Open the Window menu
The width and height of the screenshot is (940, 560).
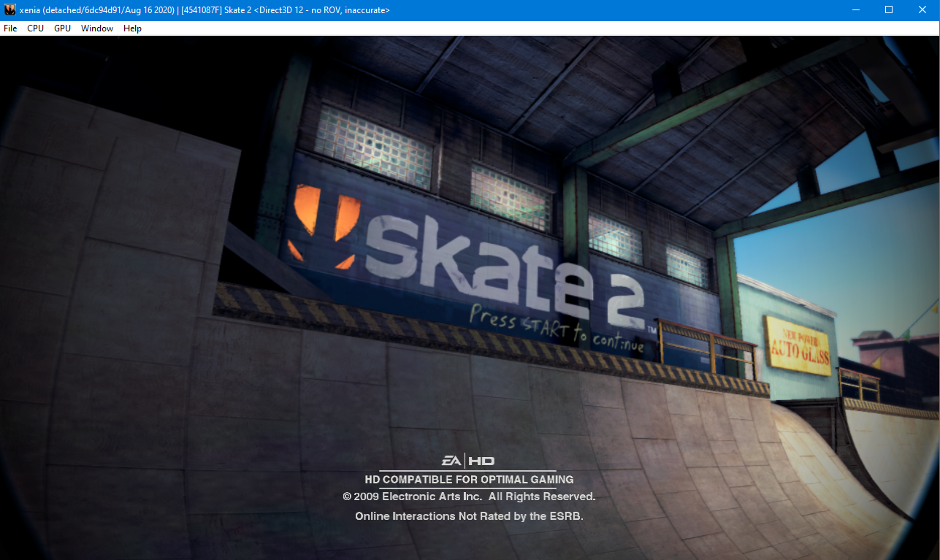(x=97, y=28)
